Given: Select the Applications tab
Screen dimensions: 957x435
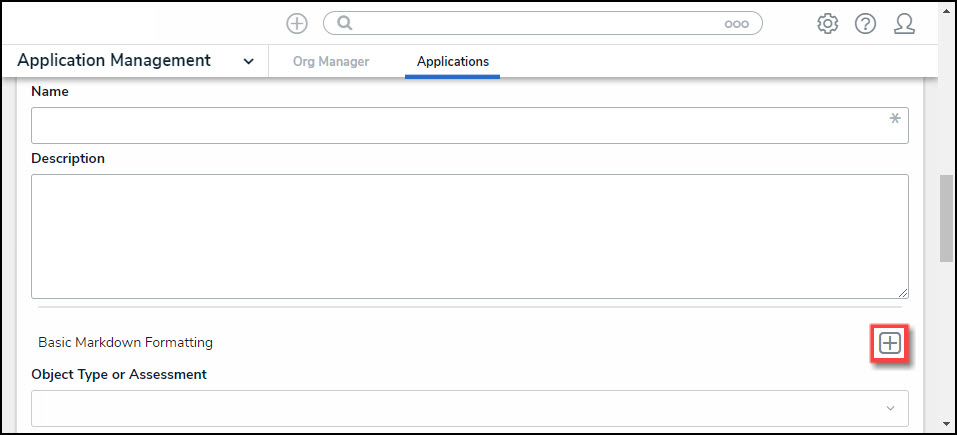Looking at the screenshot, I should pos(453,62).
